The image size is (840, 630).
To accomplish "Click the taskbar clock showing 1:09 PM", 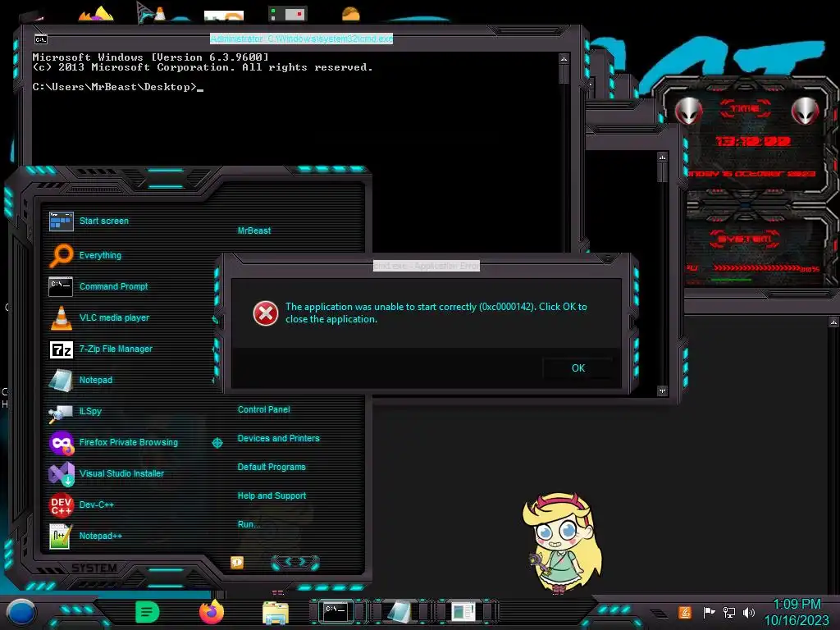I will point(797,612).
